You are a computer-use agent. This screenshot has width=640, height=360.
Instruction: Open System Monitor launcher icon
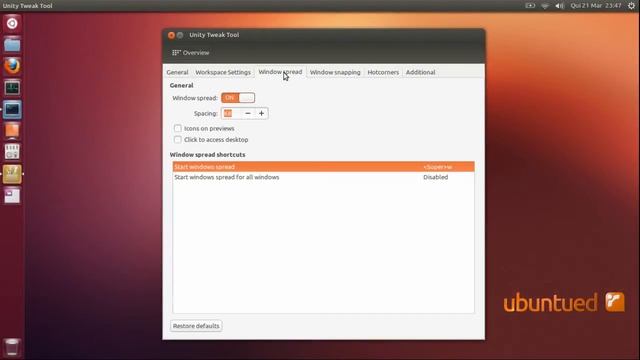point(12,88)
